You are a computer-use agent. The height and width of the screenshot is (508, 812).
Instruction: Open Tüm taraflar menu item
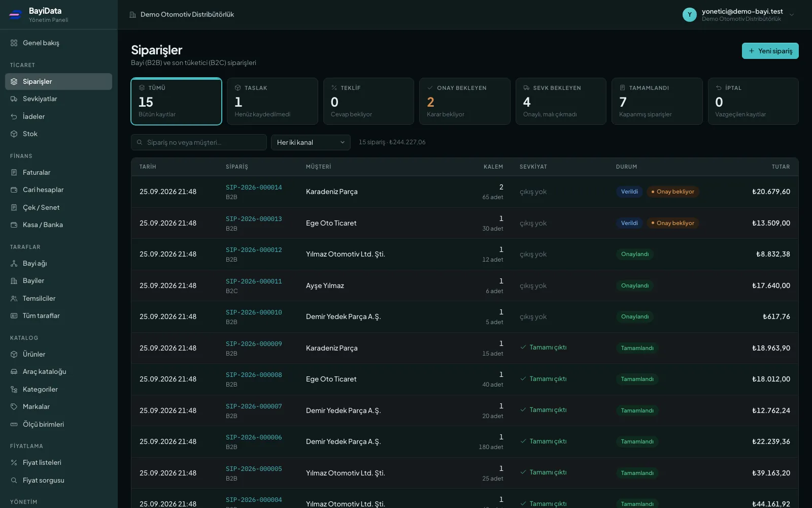58,316
